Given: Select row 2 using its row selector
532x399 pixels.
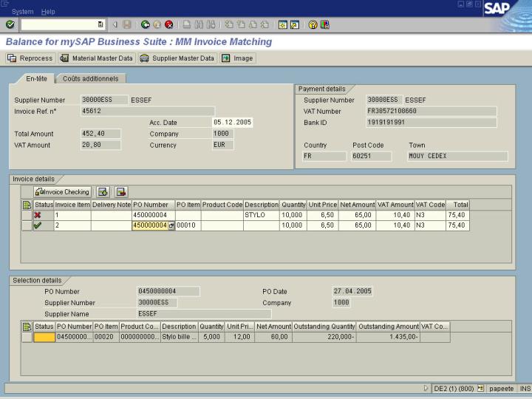Looking at the screenshot, I should (27, 225).
